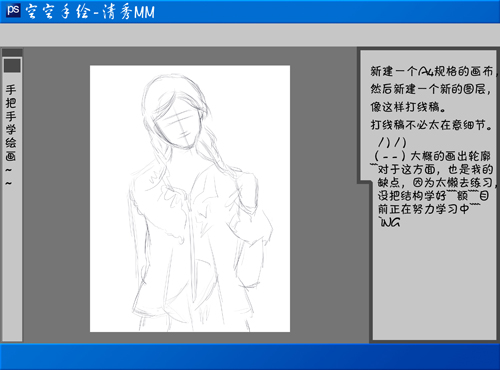The image size is (500, 370).
Task: Click the PS logo in title bar
Action: (x=13, y=10)
